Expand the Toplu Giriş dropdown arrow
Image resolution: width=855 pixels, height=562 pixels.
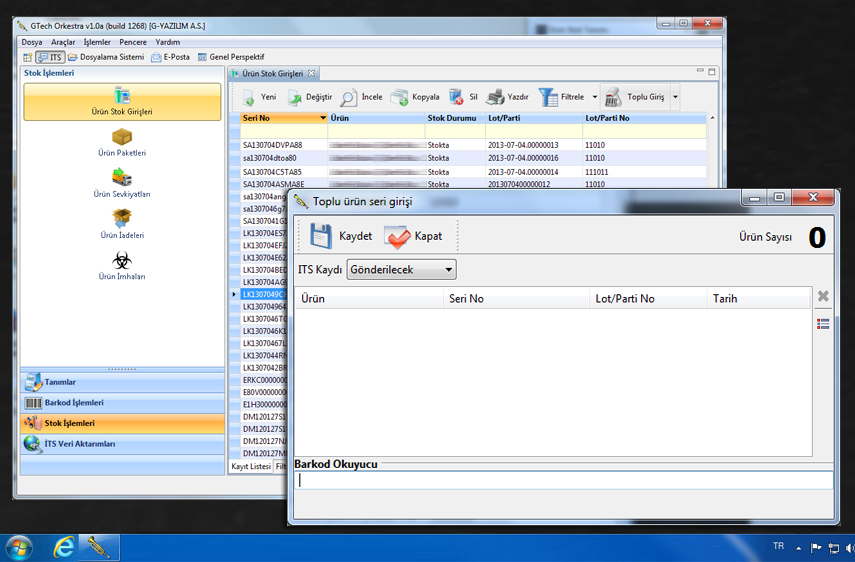click(675, 97)
